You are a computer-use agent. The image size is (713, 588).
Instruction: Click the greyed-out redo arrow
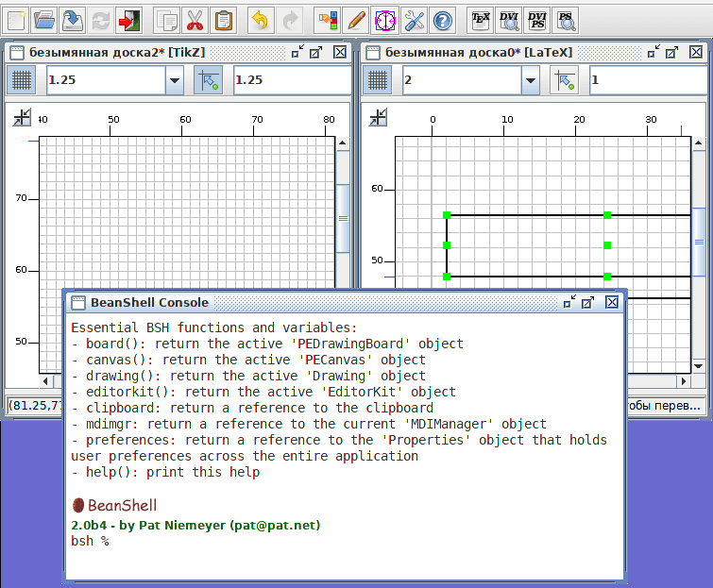point(289,21)
